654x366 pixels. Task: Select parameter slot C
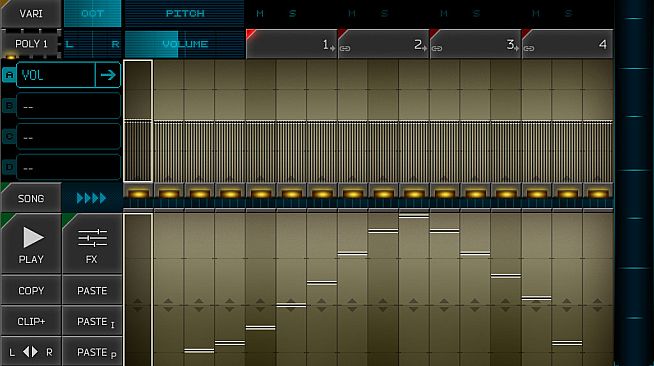[9, 136]
